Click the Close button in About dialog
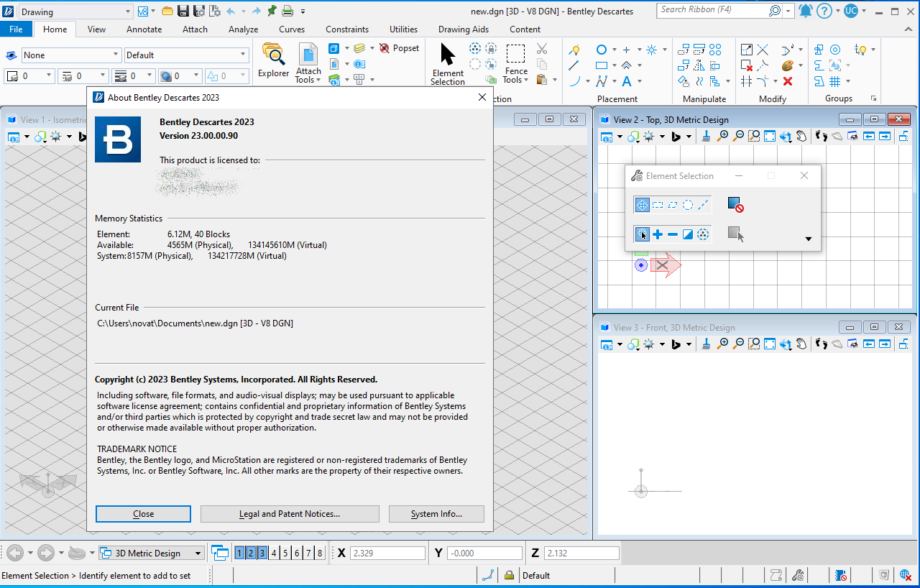The height and width of the screenshot is (588, 920). [x=143, y=514]
